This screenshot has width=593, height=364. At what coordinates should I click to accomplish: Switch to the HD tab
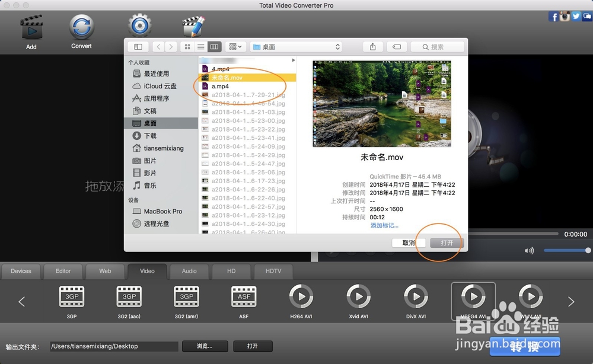(x=231, y=271)
